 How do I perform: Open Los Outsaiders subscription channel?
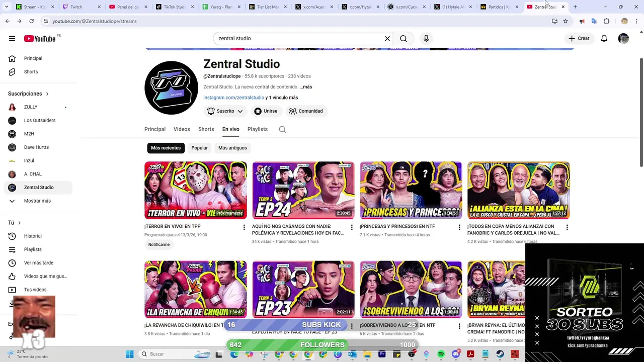pos(38,121)
